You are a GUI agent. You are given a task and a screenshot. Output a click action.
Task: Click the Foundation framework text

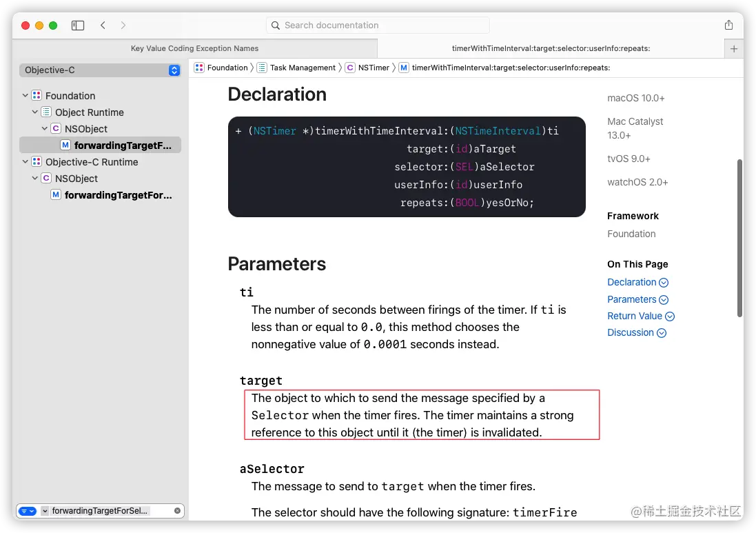pyautogui.click(x=631, y=234)
